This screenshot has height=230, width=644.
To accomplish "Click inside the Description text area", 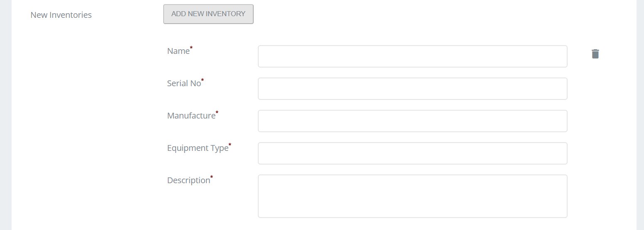I will coord(412,196).
